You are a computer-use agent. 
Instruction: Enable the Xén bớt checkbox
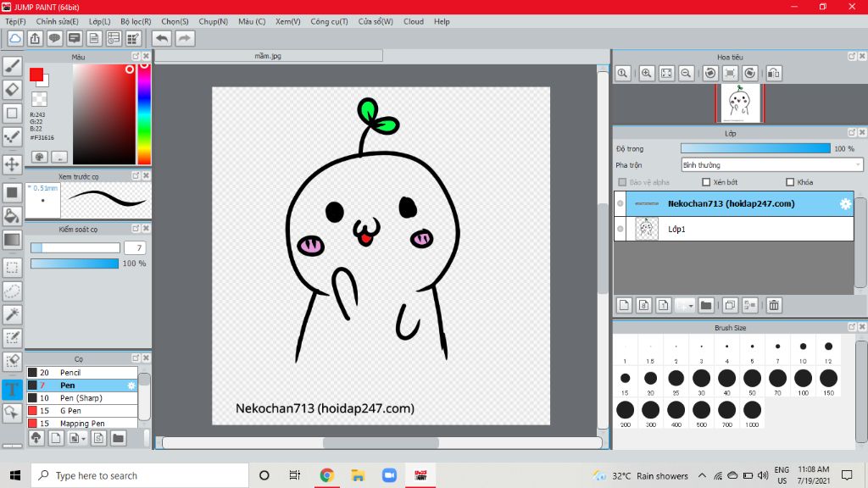[706, 182]
